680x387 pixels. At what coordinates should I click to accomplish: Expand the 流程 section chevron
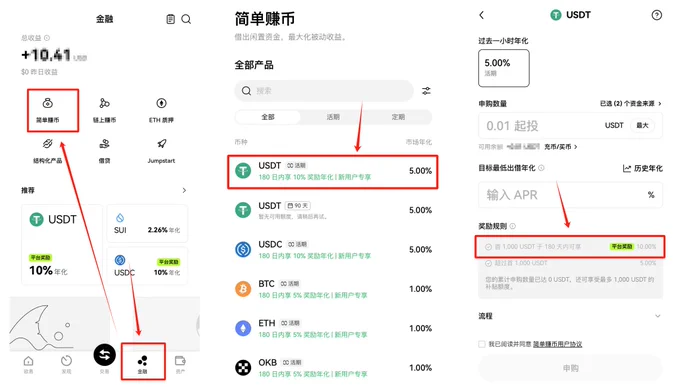coord(657,316)
